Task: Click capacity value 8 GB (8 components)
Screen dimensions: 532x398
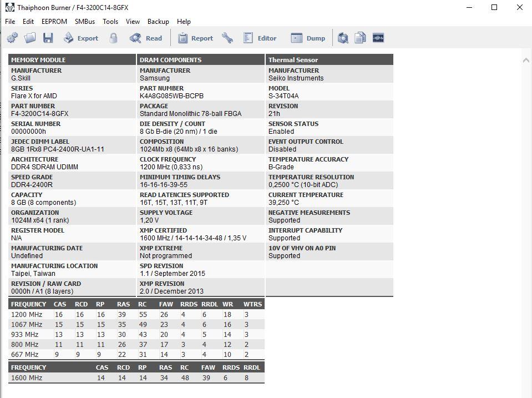Action: coord(43,203)
